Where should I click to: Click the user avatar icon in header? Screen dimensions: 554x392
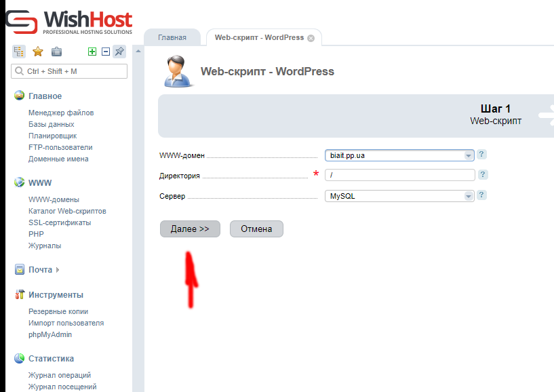(x=178, y=71)
